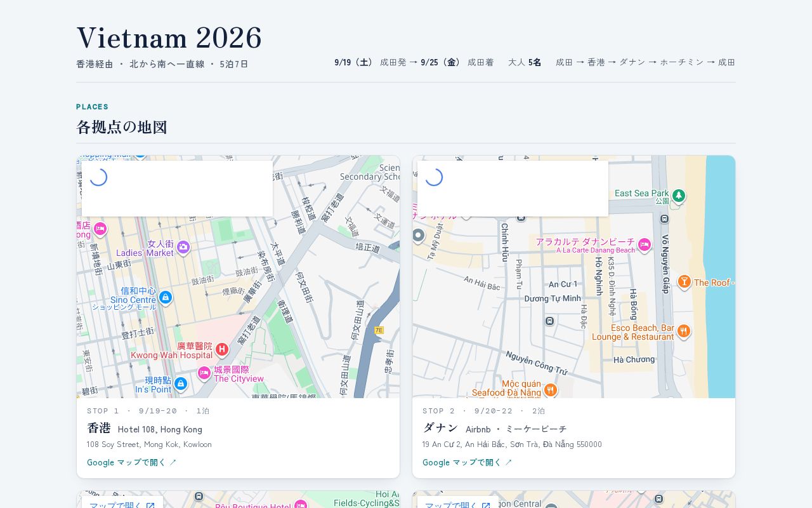
Task: Click the Vietnam 2026 title
Action: (169, 38)
